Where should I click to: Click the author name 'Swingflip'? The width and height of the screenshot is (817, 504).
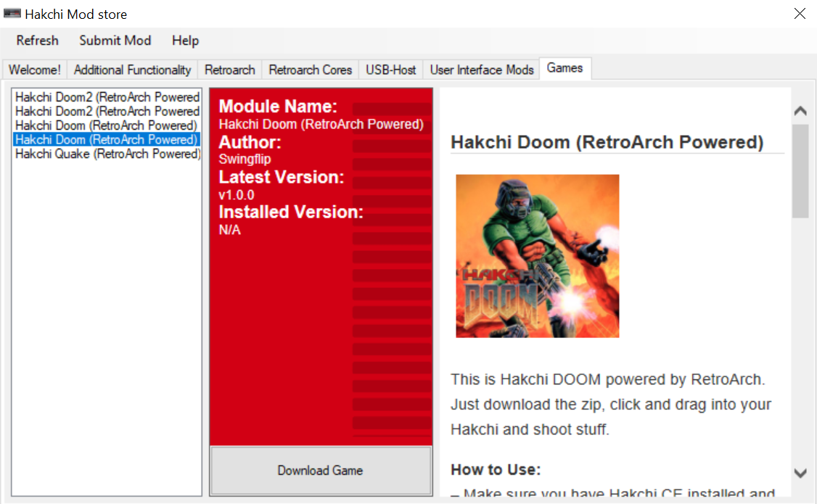click(245, 160)
